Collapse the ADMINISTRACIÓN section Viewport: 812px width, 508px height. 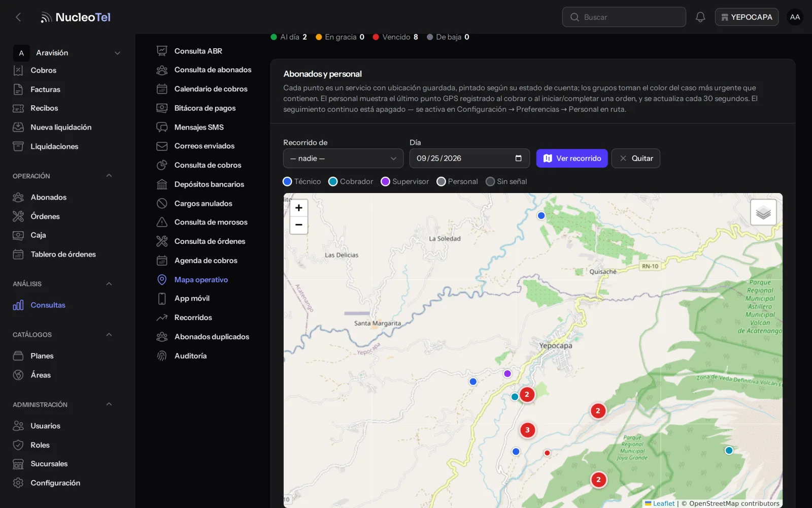click(x=109, y=404)
